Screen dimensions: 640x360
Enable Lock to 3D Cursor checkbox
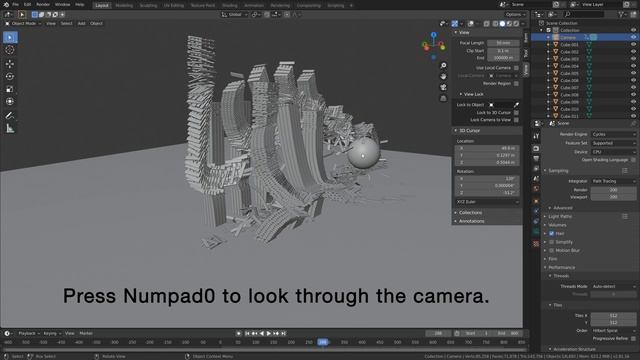coord(516,113)
